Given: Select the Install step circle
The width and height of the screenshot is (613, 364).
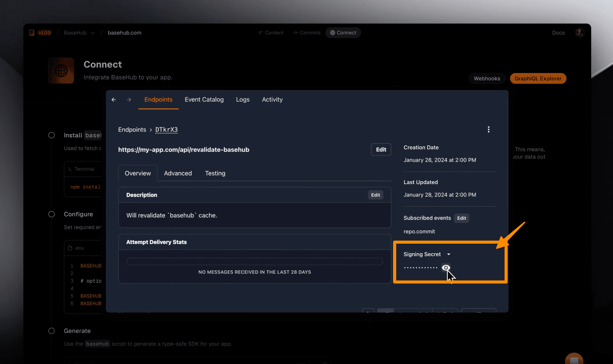Looking at the screenshot, I should coord(51,135).
